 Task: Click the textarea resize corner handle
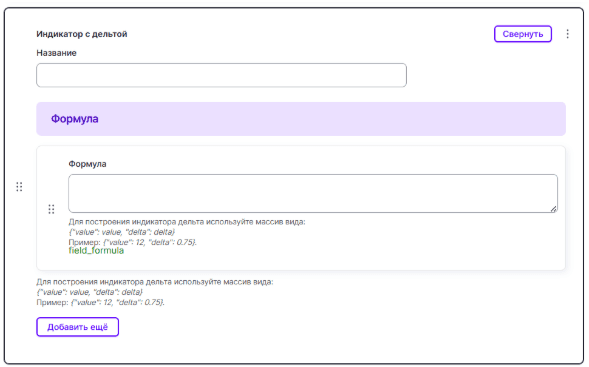click(554, 209)
